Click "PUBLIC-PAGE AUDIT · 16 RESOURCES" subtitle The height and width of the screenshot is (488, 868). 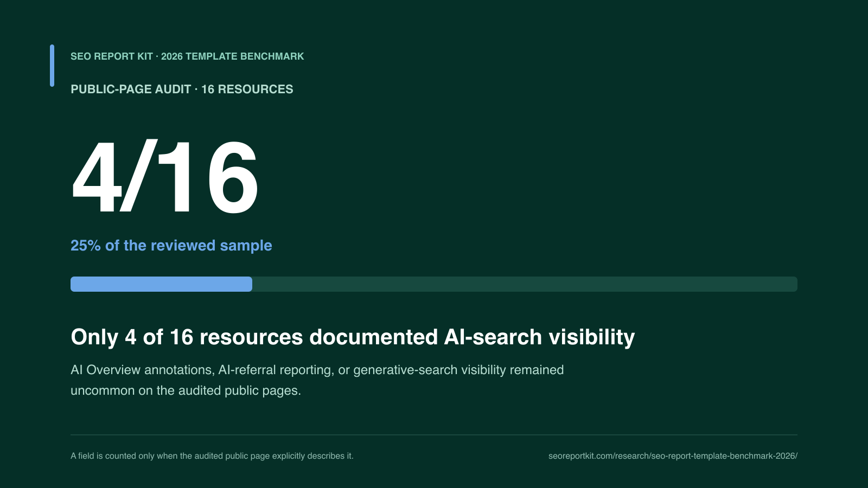pos(182,89)
